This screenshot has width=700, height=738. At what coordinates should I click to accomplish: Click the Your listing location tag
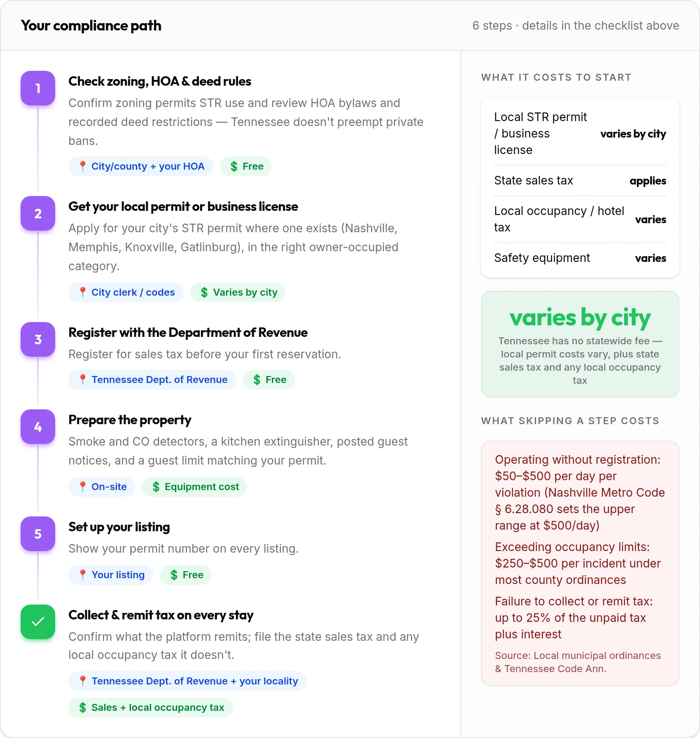tap(111, 575)
